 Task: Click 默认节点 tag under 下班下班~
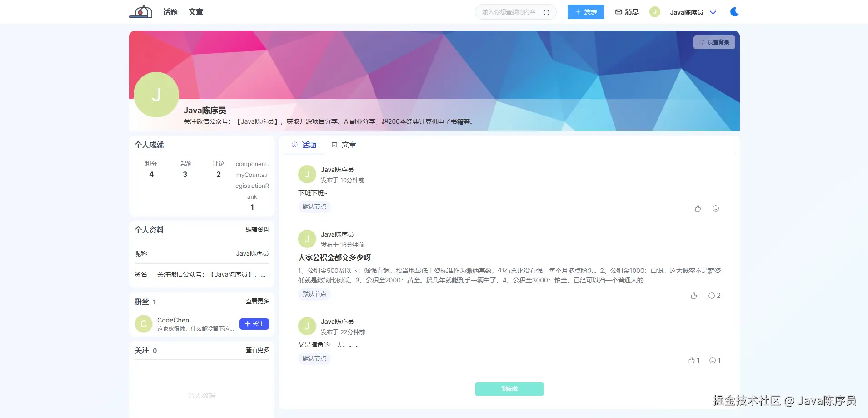coord(314,206)
